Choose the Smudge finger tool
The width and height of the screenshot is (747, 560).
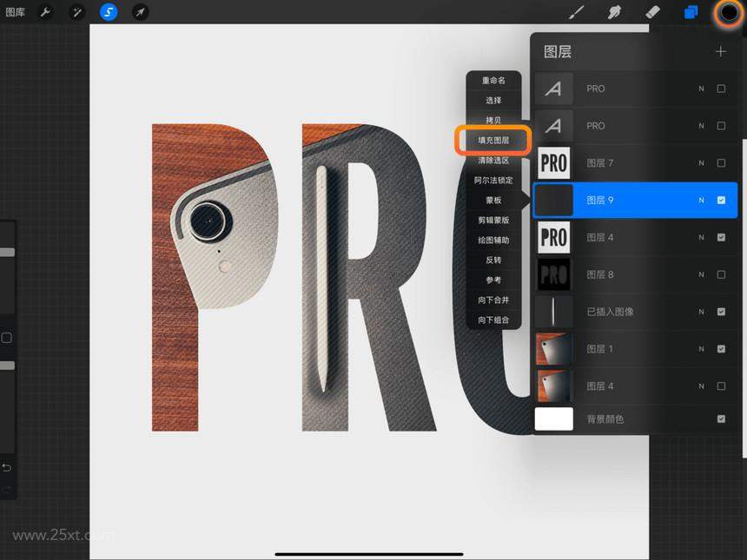tap(614, 12)
